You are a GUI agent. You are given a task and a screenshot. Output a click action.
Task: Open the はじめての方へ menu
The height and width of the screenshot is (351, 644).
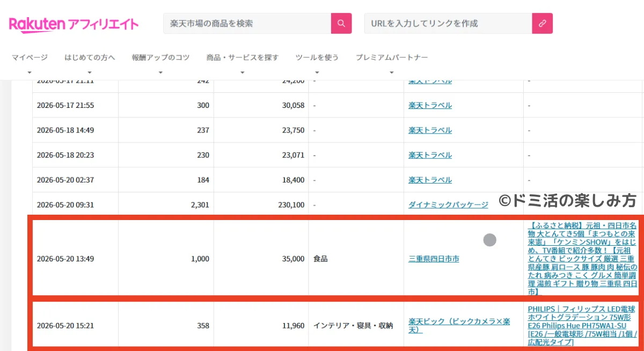click(90, 57)
